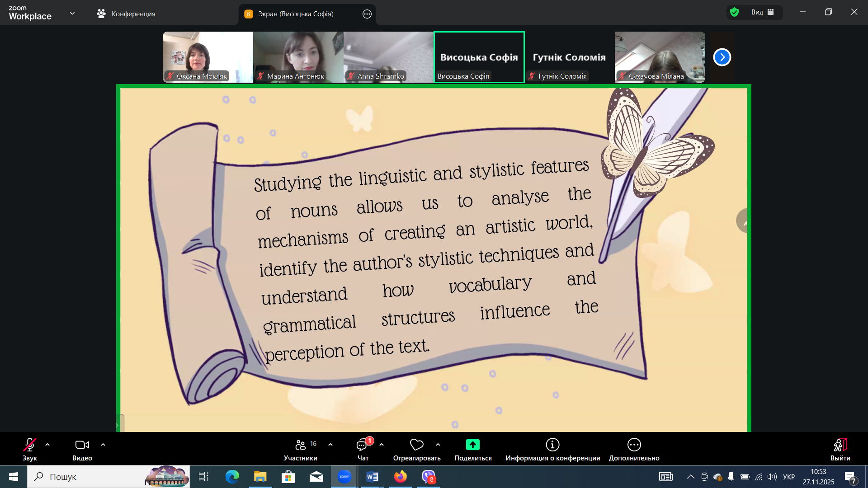Image resolution: width=868 pixels, height=488 pixels.
Task: Click the Отреагировать heart icon
Action: point(416,445)
